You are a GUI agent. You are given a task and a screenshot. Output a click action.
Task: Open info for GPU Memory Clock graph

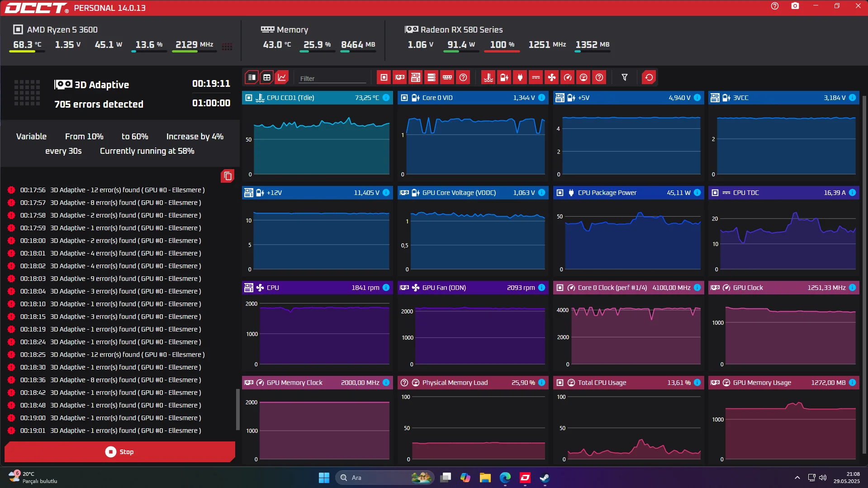click(x=386, y=383)
